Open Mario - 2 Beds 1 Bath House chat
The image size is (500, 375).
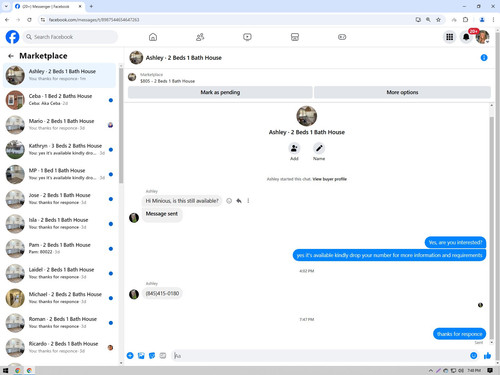click(59, 125)
